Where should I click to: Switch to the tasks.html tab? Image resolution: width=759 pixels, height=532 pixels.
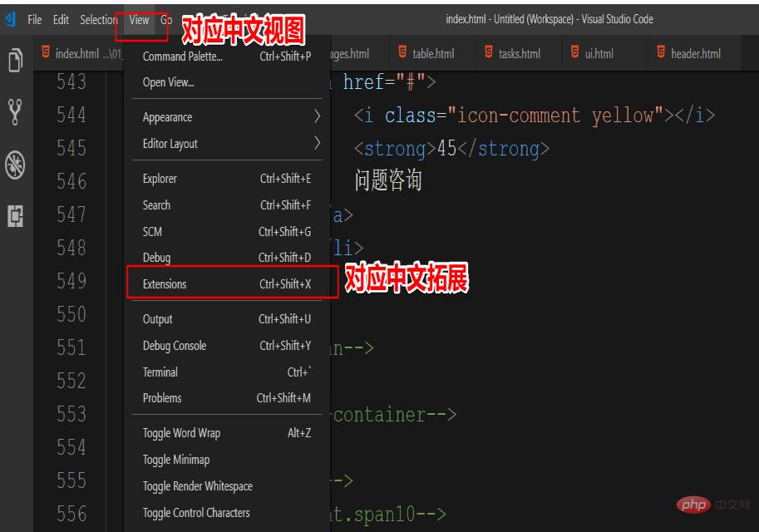pos(519,54)
